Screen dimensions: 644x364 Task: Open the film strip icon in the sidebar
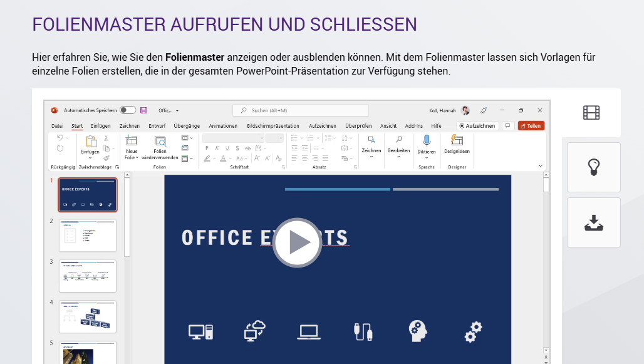click(591, 113)
